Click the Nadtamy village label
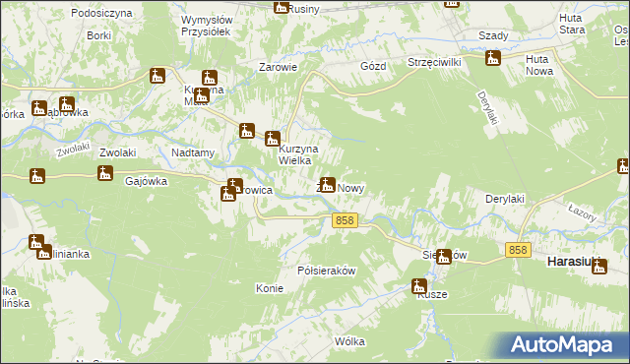This screenshot has width=630, height=364. tap(193, 152)
